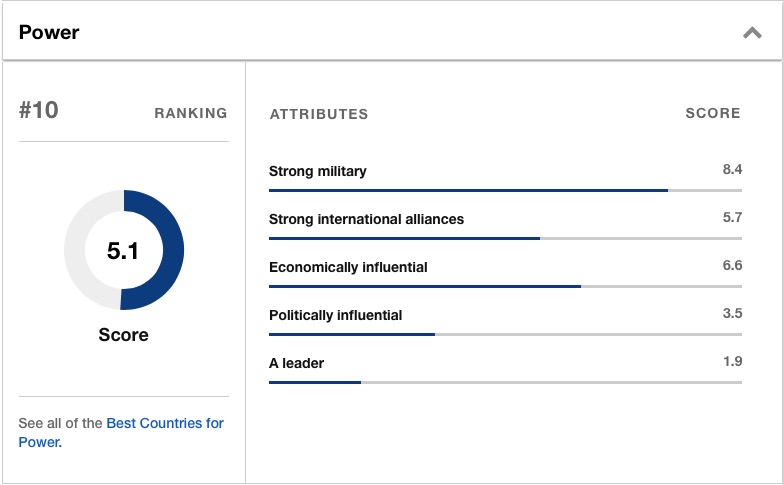Select the Strong international alliances label
This screenshot has width=783, height=485.
pyautogui.click(x=366, y=219)
